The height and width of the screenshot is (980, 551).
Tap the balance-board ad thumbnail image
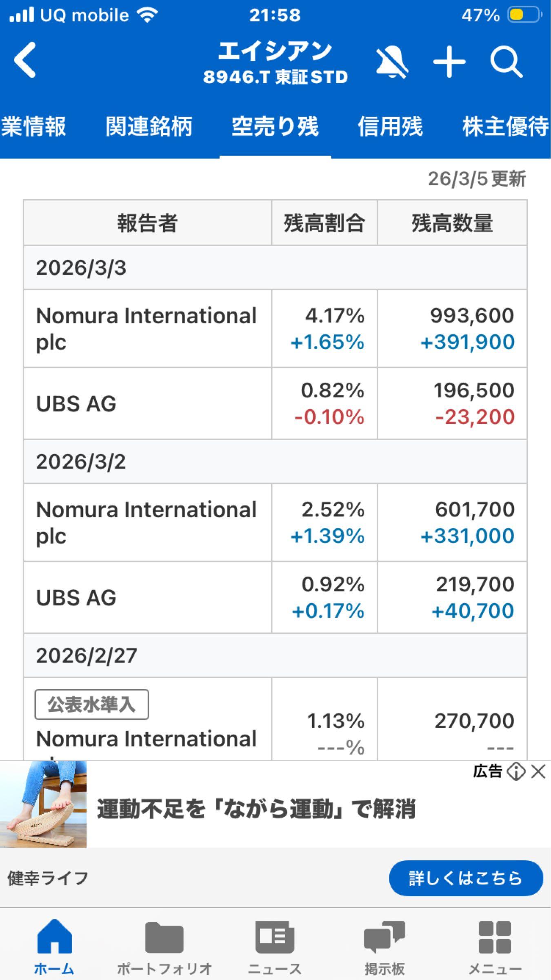pyautogui.click(x=43, y=804)
